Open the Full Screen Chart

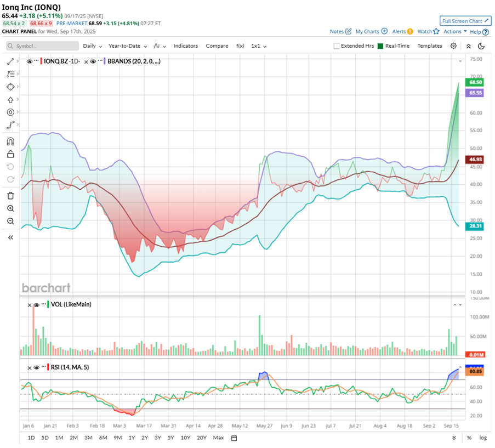[465, 21]
